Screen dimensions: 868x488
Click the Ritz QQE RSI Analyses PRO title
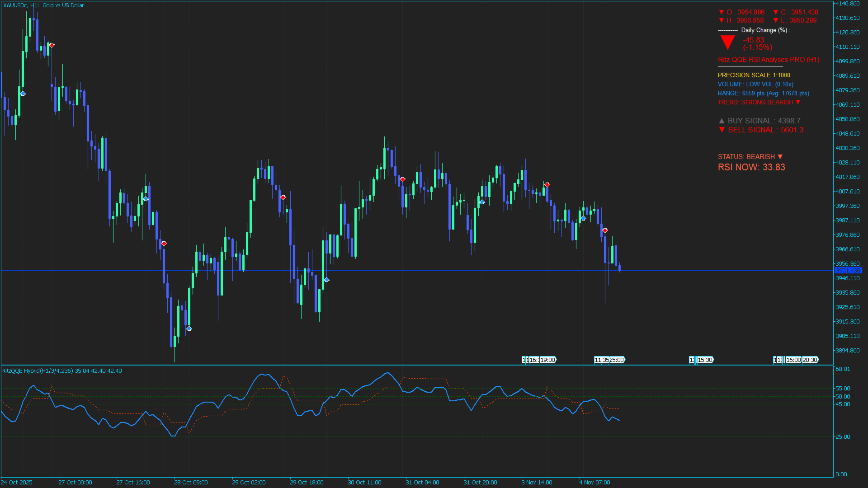(x=768, y=60)
